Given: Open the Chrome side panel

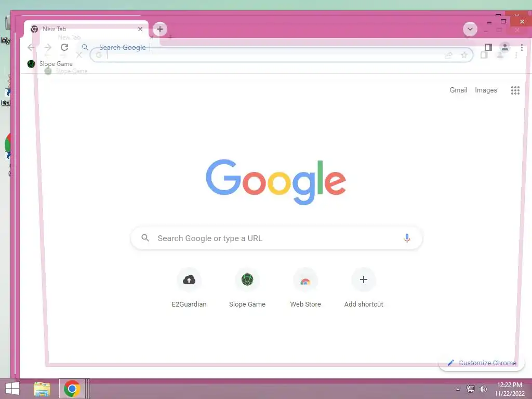Looking at the screenshot, I should click(488, 47).
